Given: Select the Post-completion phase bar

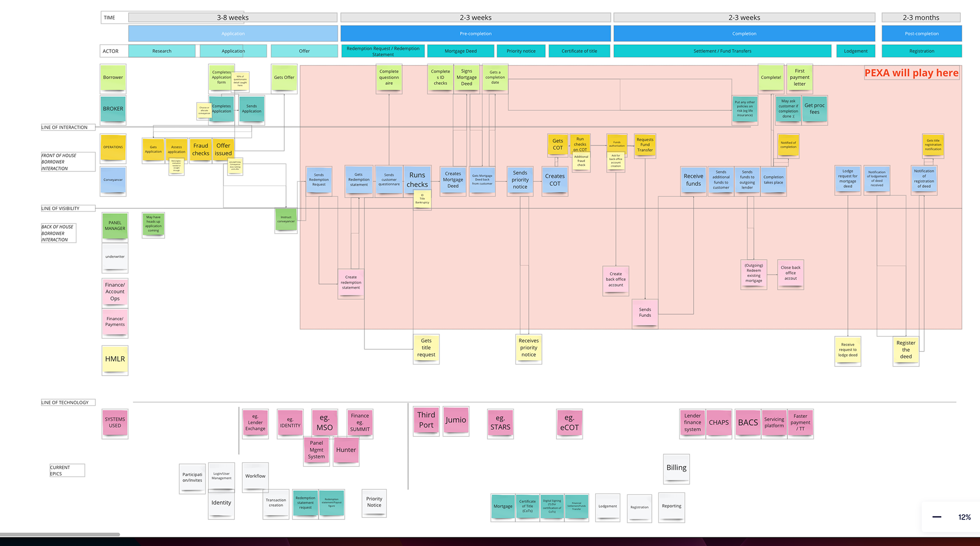Looking at the screenshot, I should click(921, 34).
